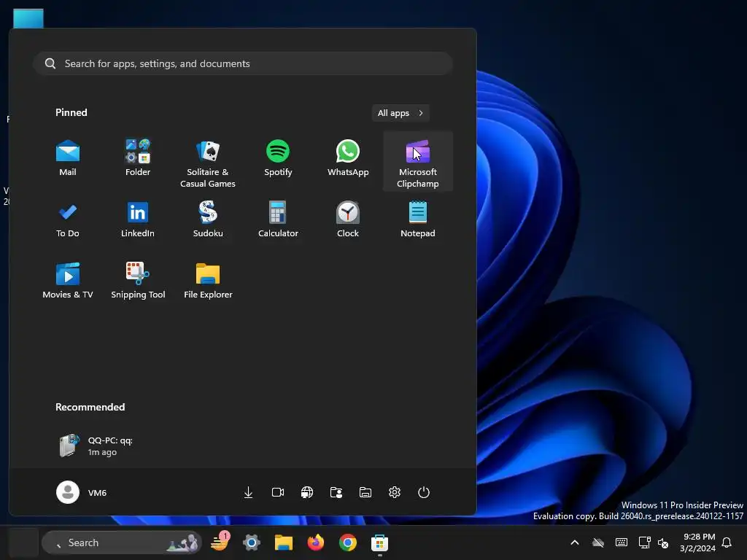Image resolution: width=747 pixels, height=560 pixels.
Task: Open taskbar app with notification badge
Action: point(220,542)
